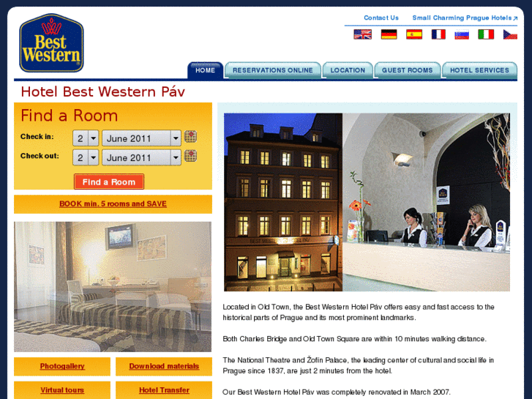Click the Download materials link
Screen dimensions: 532x399
click(x=164, y=366)
